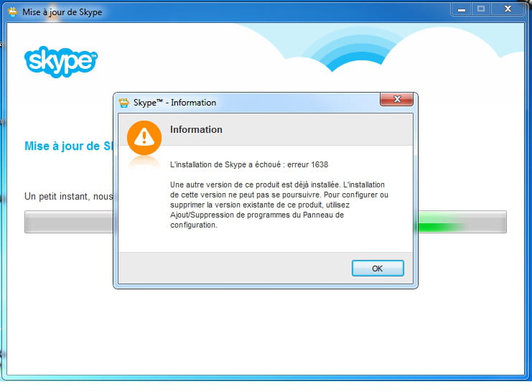Click the 'Ajout/Suppression de programmes' text line
Viewport: 532px width, 392px height.
[257, 215]
